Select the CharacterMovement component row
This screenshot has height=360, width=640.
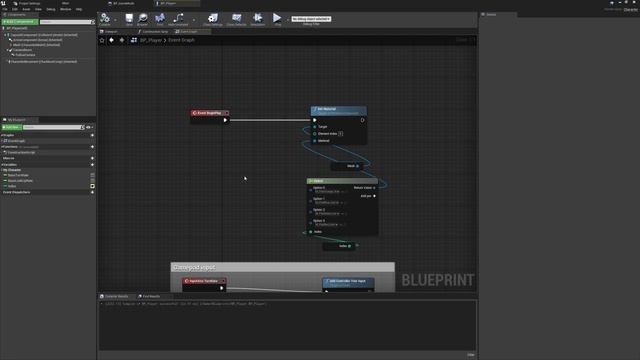(x=44, y=62)
